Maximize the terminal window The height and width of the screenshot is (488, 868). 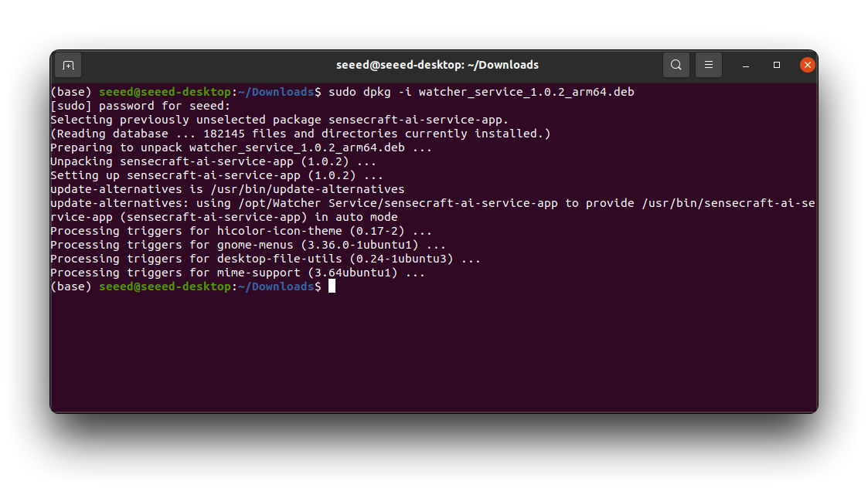click(777, 65)
